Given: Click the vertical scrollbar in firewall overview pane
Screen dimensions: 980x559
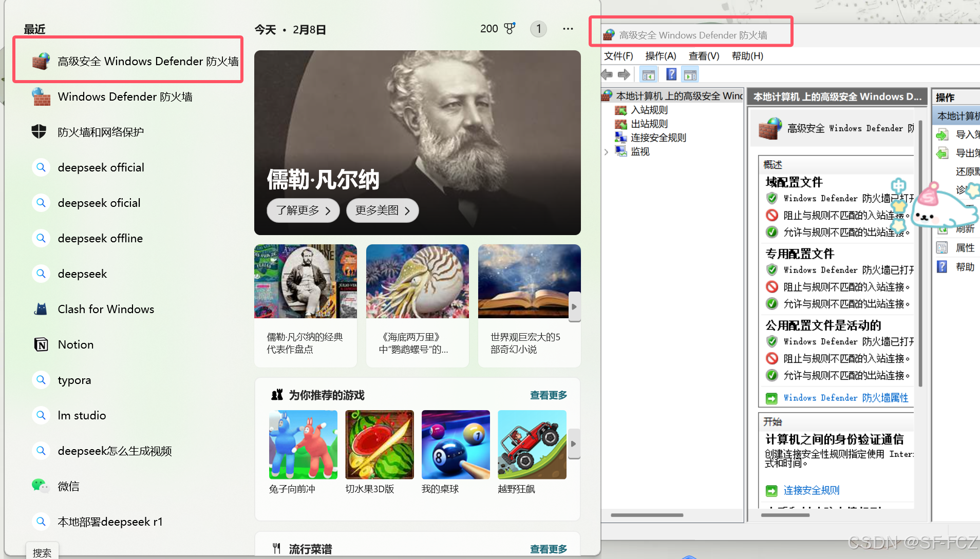Looking at the screenshot, I should pyautogui.click(x=920, y=254).
